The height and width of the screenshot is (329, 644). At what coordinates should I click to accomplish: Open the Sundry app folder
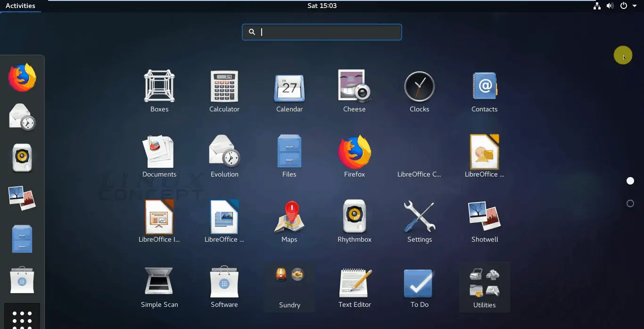(289, 287)
